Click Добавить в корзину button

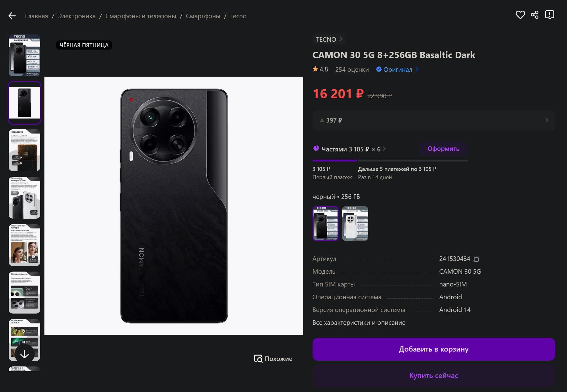pyautogui.click(x=433, y=349)
